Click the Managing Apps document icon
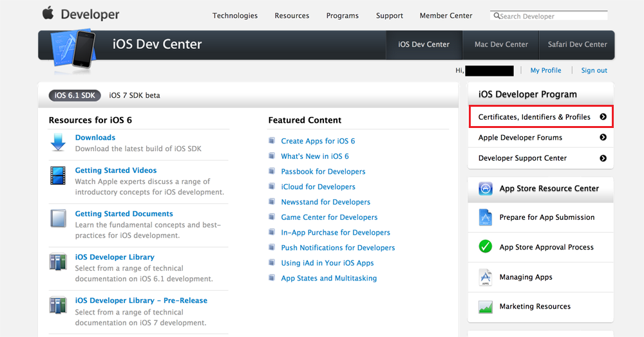Screen dimensions: 644x337 486,277
